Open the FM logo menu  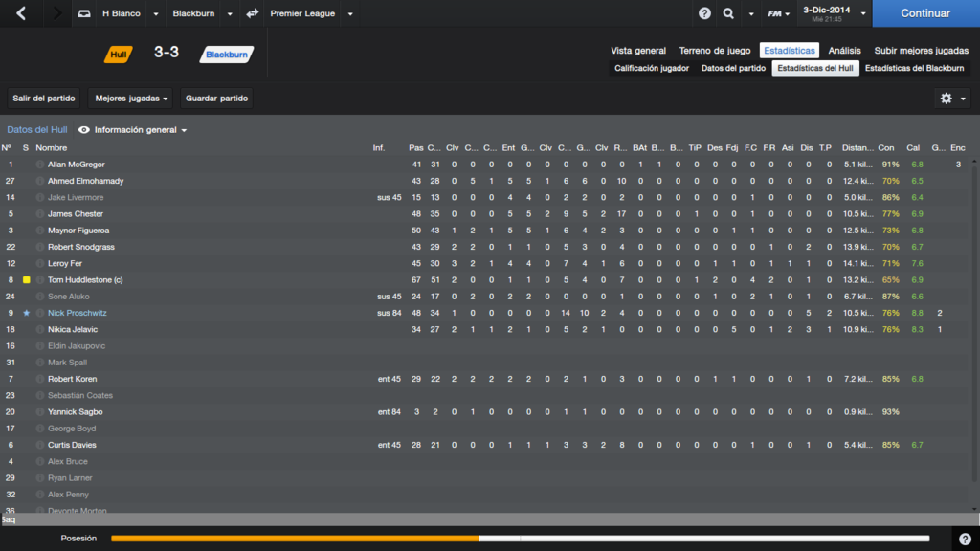coord(779,13)
